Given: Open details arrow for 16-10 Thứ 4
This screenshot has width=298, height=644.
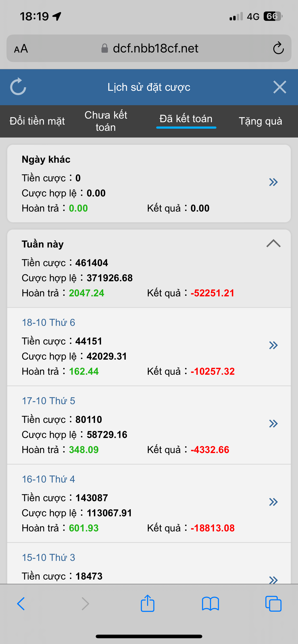Looking at the screenshot, I should tap(273, 502).
